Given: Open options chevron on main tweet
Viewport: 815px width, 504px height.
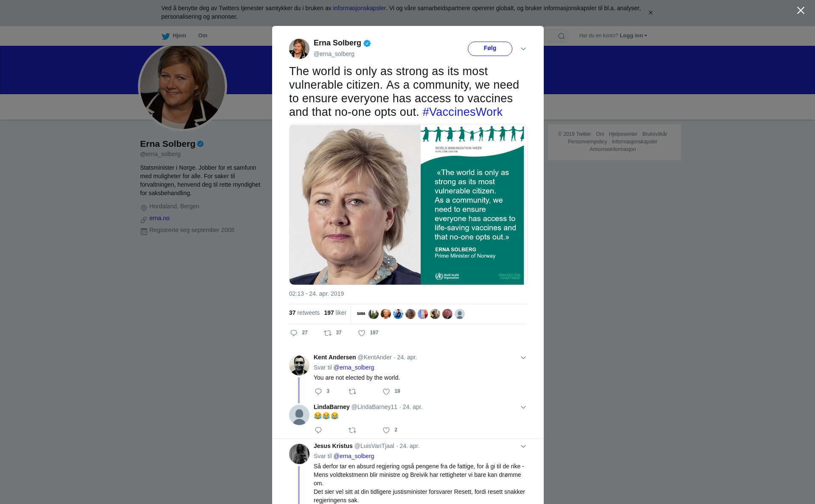Looking at the screenshot, I should pyautogui.click(x=523, y=49).
